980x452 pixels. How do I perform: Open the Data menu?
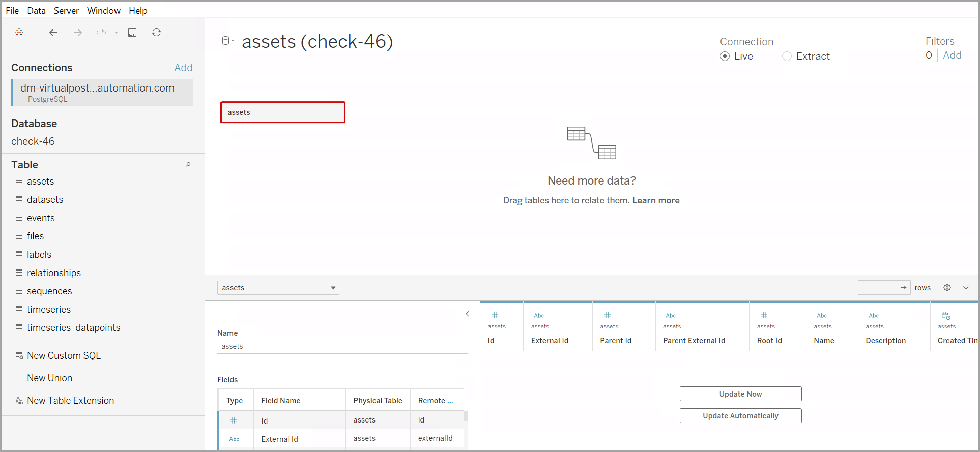coord(36,11)
